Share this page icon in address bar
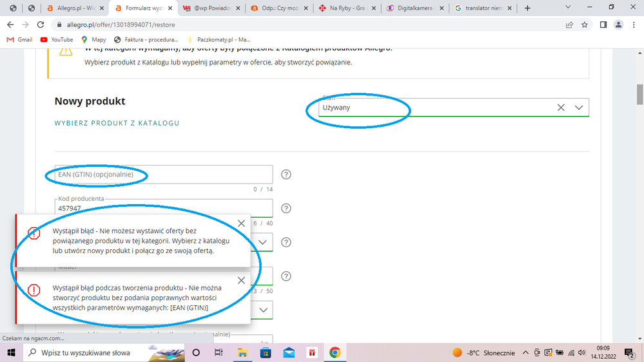644x362 pixels. click(569, 24)
